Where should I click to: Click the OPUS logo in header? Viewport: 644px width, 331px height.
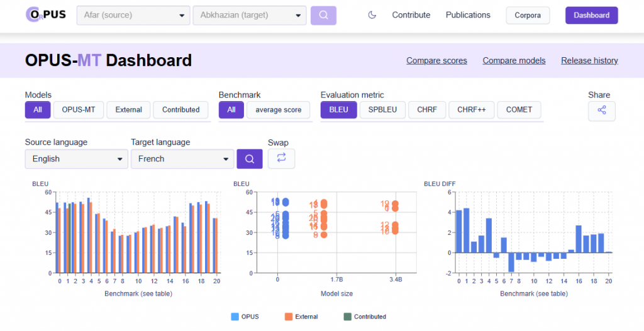tap(46, 14)
